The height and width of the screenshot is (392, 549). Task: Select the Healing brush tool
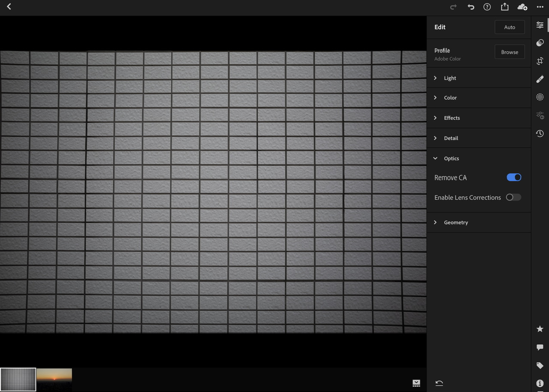point(540,79)
